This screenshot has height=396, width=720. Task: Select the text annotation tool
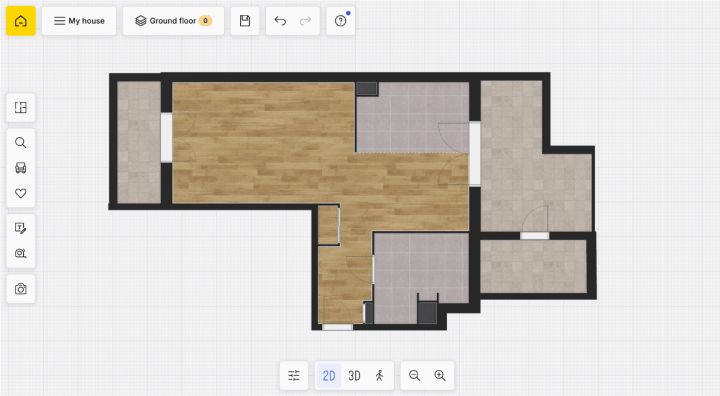[x=21, y=228]
